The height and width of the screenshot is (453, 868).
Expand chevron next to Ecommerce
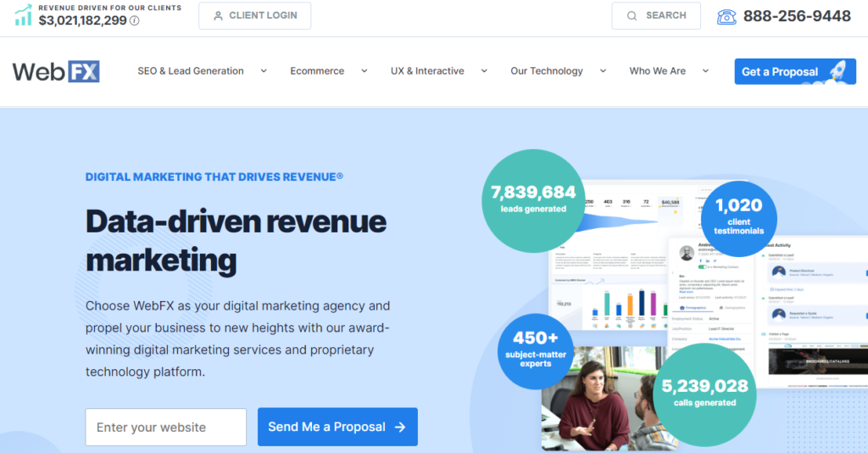pyautogui.click(x=364, y=71)
